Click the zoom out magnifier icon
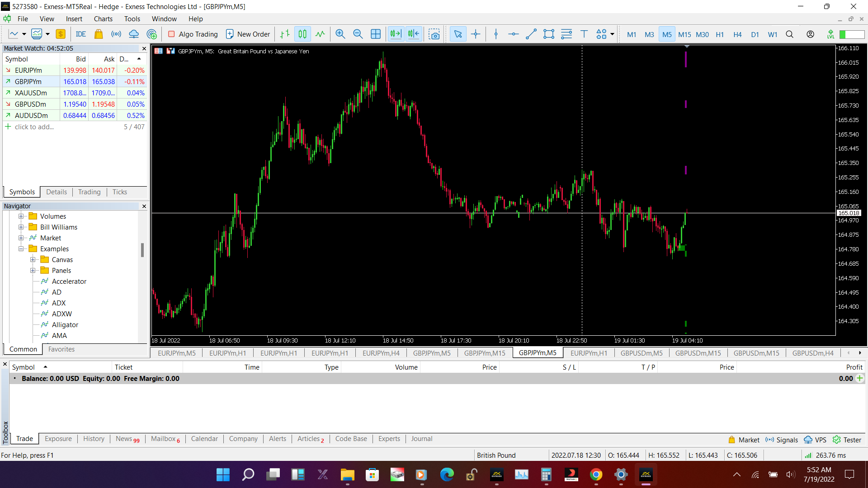 click(x=358, y=34)
